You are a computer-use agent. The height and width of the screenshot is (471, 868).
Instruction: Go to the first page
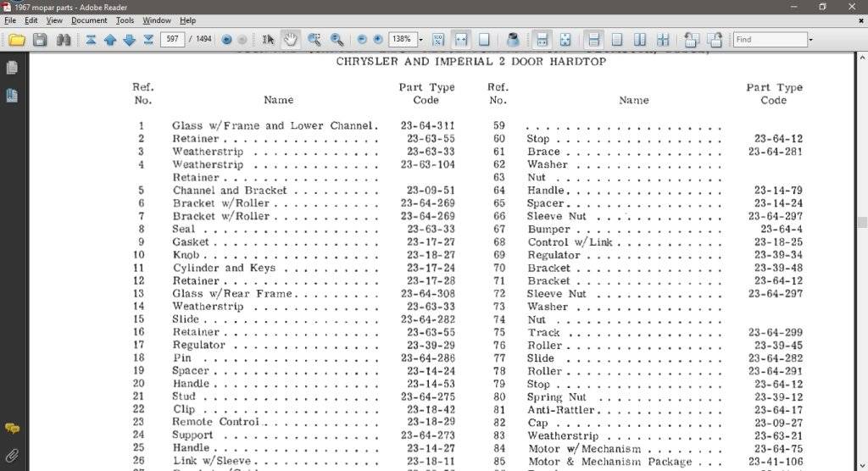[91, 40]
